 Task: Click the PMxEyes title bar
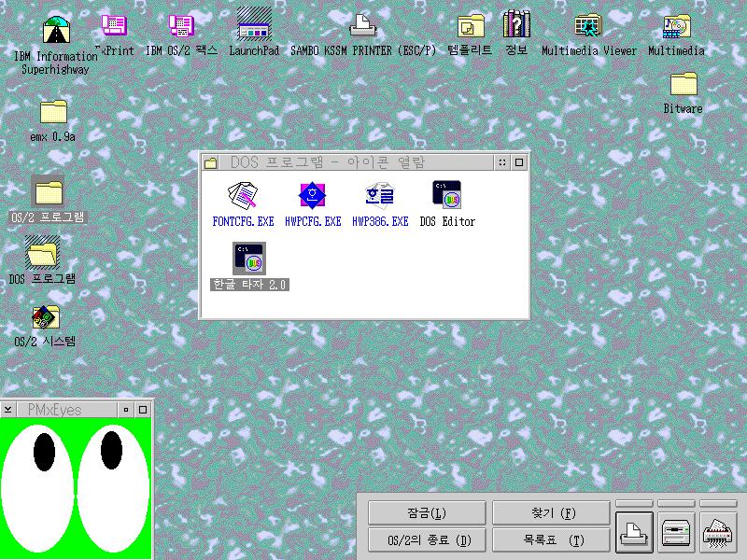tap(67, 410)
